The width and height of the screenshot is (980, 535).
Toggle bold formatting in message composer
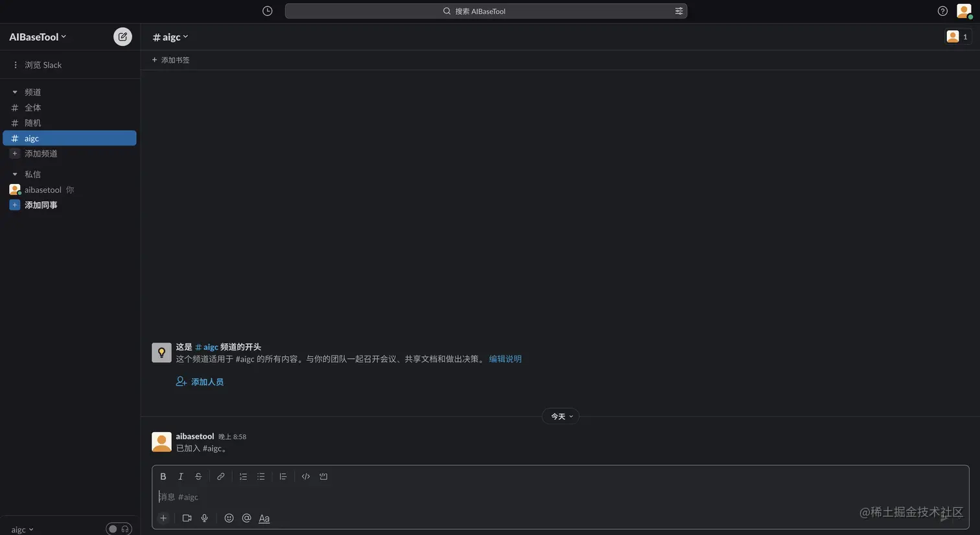[x=163, y=476]
